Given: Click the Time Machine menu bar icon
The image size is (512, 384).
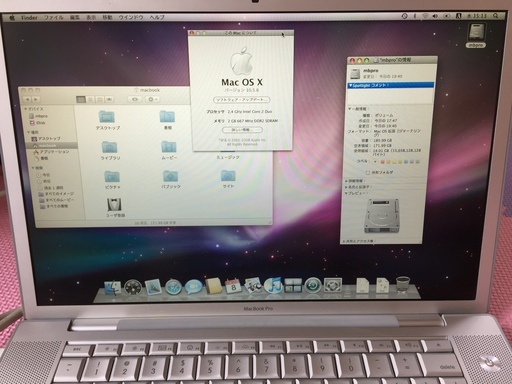Looking at the screenshot, I should (404, 16).
